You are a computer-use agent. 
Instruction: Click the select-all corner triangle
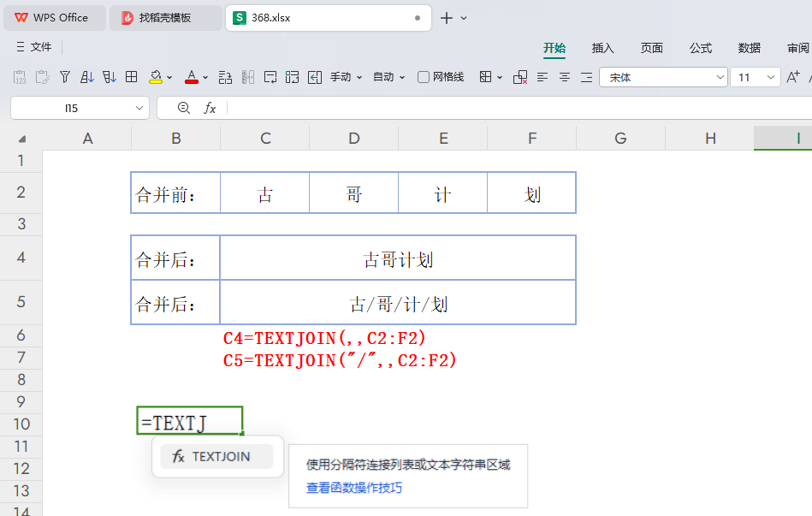pos(21,139)
